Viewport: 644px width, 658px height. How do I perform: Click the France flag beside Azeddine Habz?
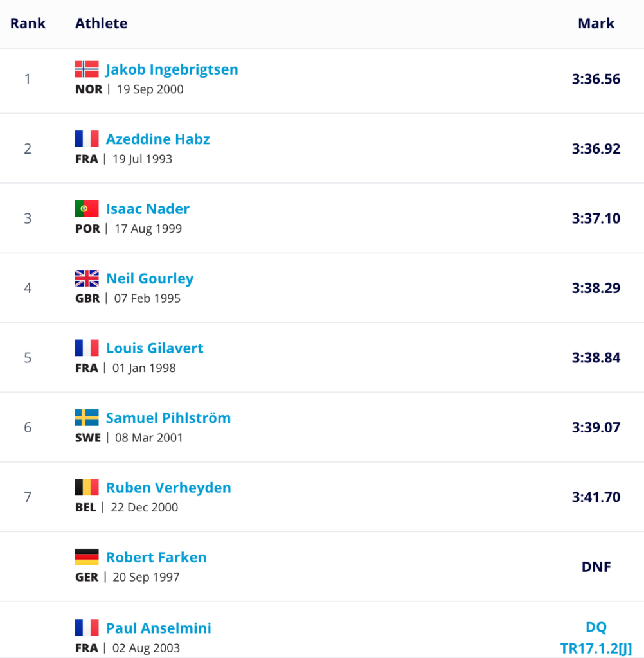87,139
